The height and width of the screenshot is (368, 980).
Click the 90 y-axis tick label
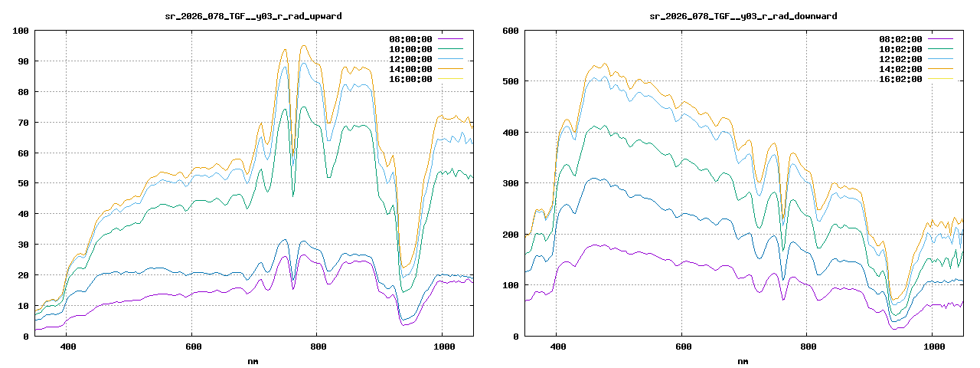tap(23, 61)
